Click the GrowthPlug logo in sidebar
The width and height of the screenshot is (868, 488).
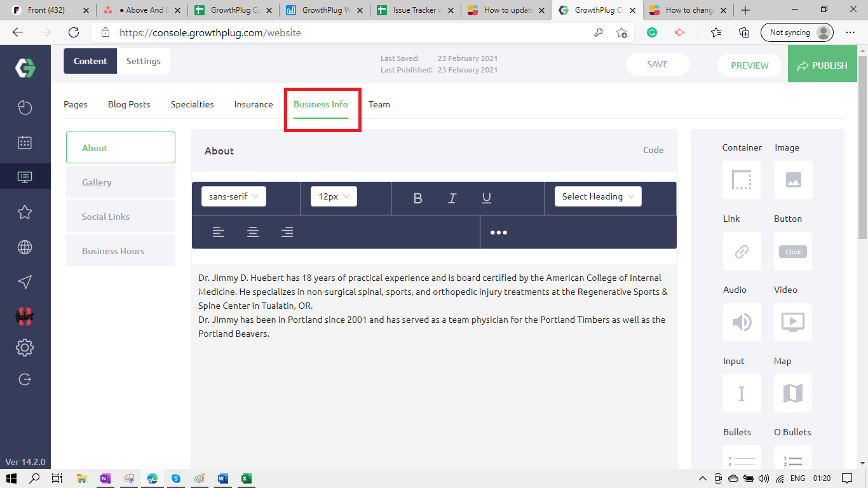pos(25,68)
